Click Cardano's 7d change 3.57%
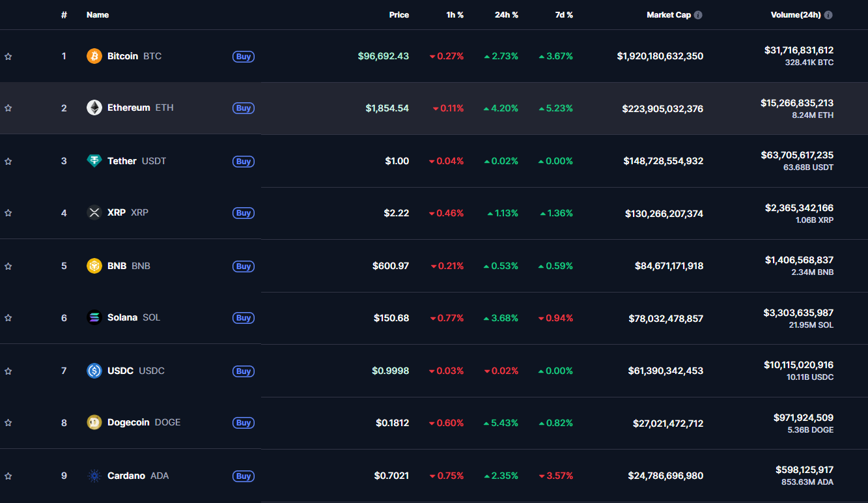Screen dimensions: 868x503 [555, 476]
